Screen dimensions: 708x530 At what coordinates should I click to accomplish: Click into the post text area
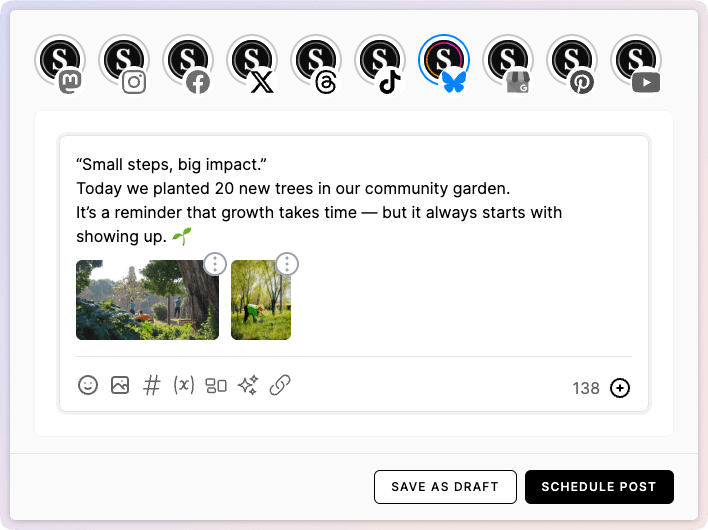click(x=350, y=200)
